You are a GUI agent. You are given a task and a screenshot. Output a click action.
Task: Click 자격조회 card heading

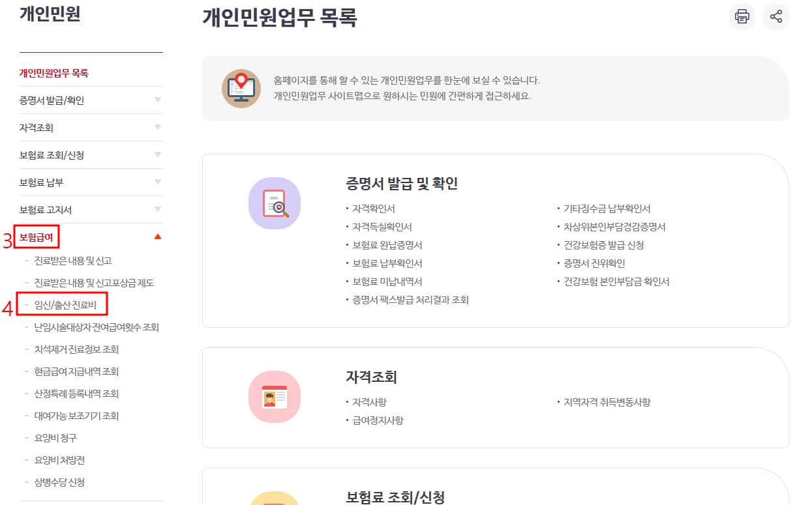pos(371,377)
